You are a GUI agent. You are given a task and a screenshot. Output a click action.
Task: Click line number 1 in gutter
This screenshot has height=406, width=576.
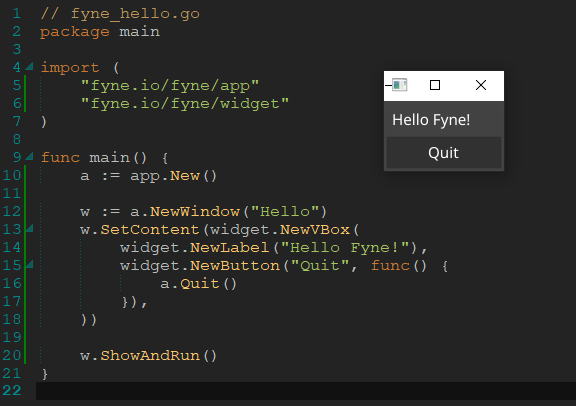click(17, 14)
